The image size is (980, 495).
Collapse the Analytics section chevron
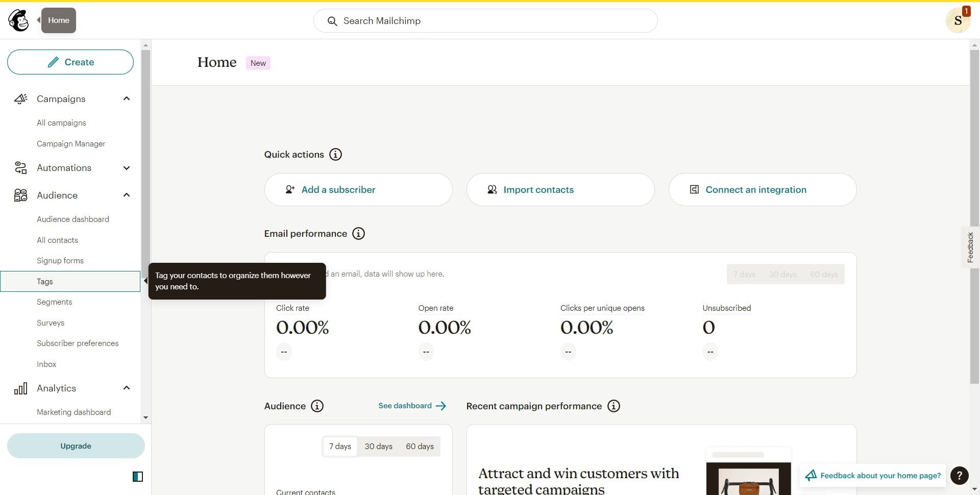[x=126, y=388]
